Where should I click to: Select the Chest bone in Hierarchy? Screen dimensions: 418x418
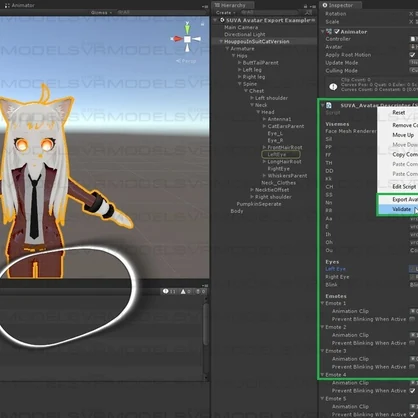click(256, 91)
